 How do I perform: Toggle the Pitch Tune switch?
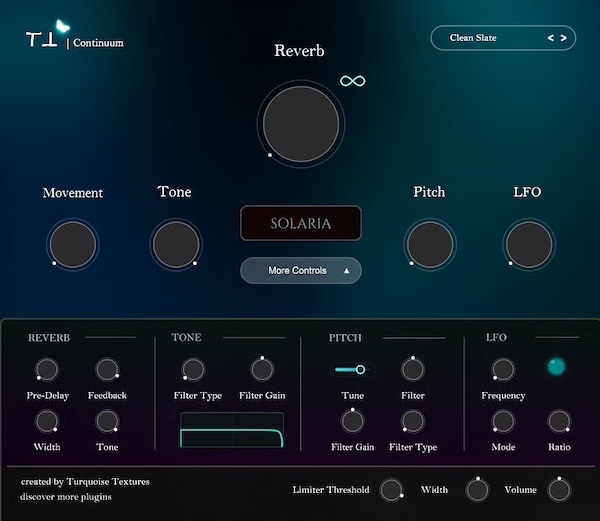coord(352,370)
